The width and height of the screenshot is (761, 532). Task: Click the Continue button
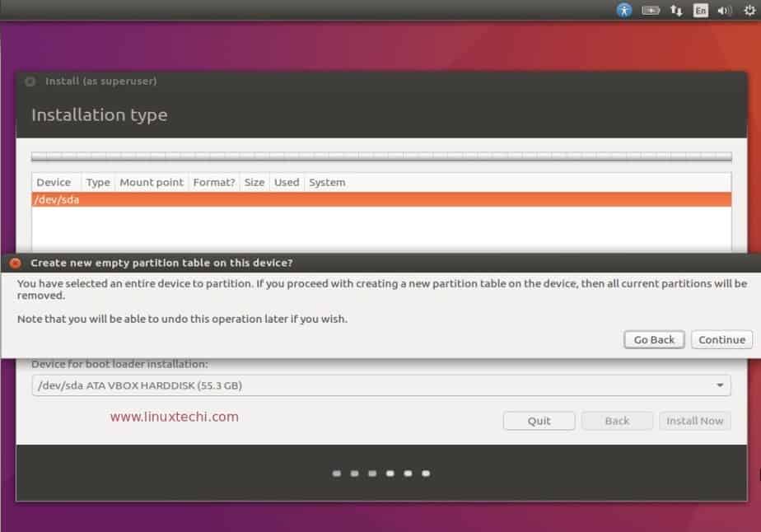[721, 339]
